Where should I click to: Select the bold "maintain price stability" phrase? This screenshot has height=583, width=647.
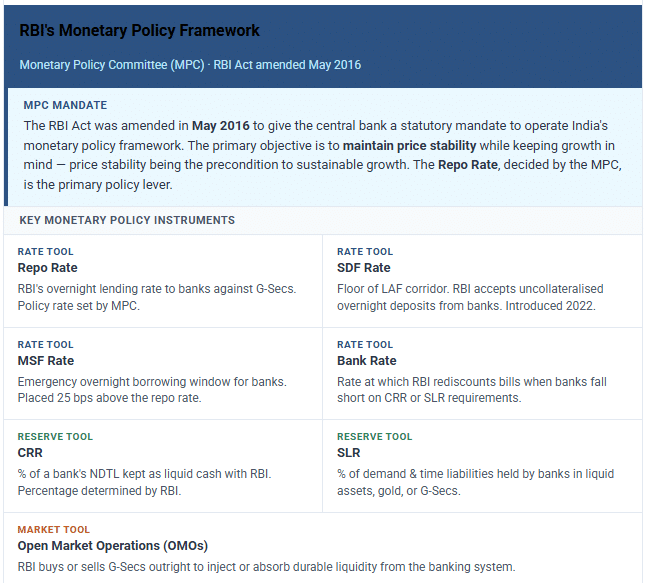(x=409, y=145)
